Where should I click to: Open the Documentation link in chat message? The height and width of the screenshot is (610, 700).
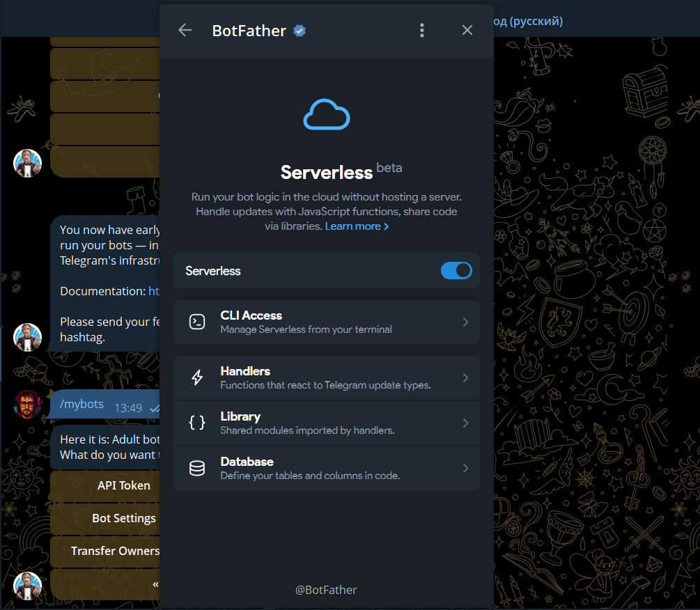coord(153,291)
